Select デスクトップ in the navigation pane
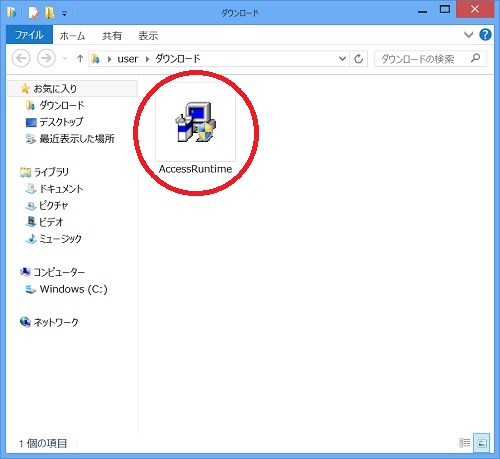500x459 pixels. (61, 122)
